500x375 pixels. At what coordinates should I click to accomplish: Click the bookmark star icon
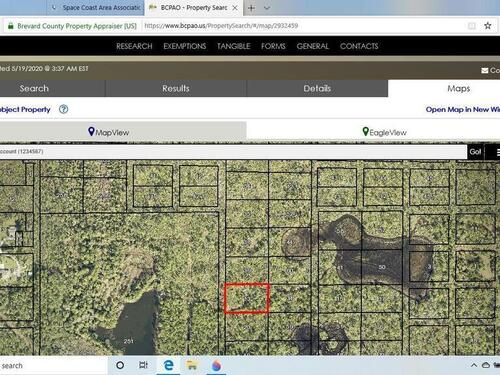488,26
